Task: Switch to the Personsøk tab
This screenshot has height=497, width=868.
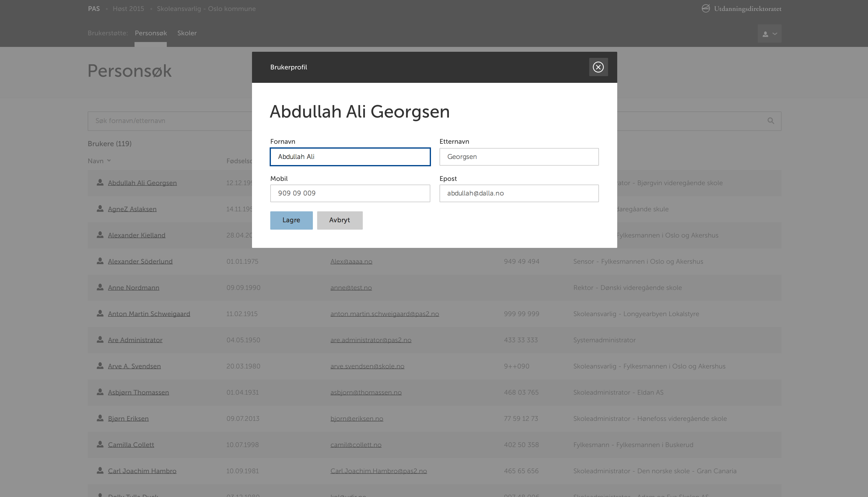Action: pos(151,33)
